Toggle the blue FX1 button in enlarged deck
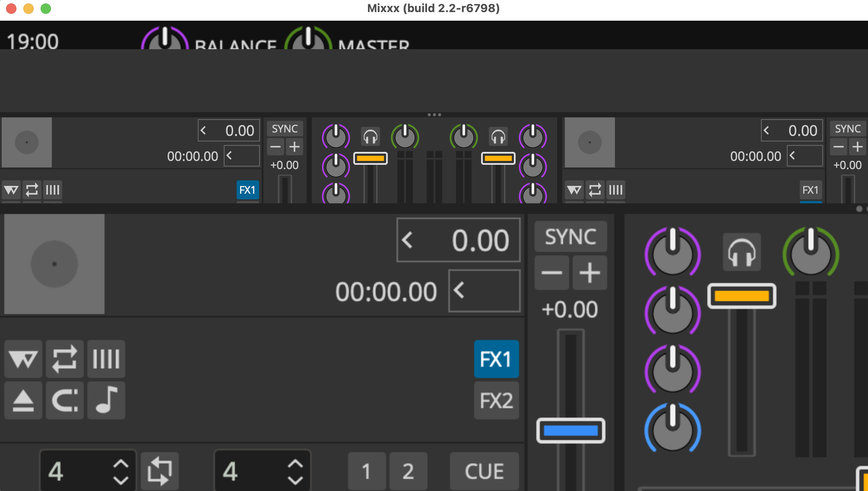This screenshot has width=868, height=491. tap(497, 359)
